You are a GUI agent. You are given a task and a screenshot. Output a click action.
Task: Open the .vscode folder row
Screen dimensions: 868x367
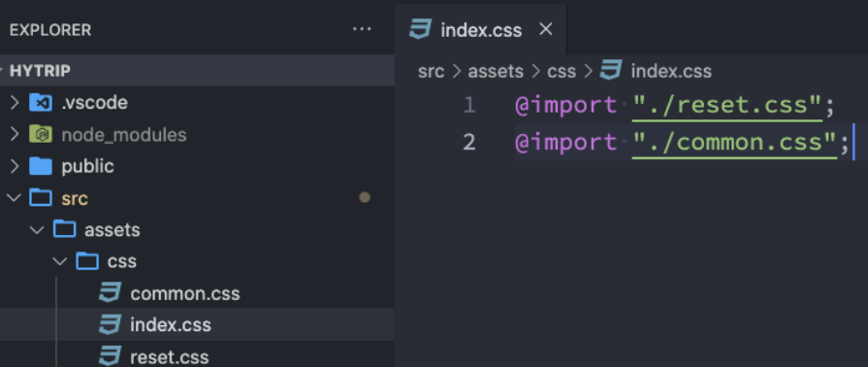[197, 103]
